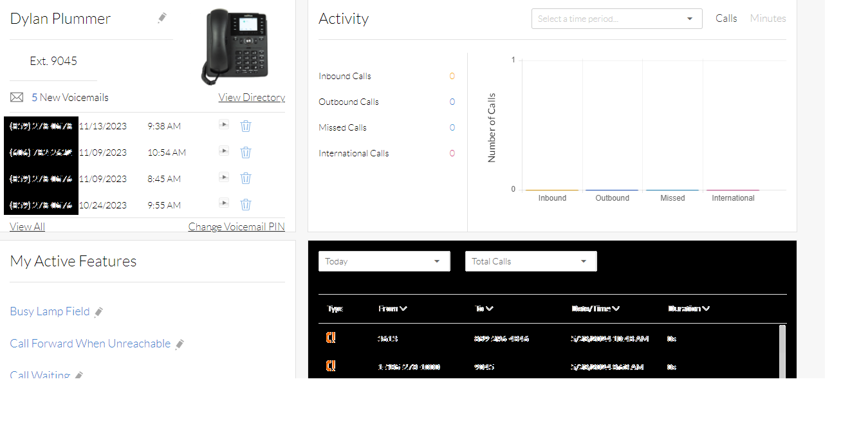Sort call log by Duration column
This screenshot has width=868, height=442.
[688, 309]
